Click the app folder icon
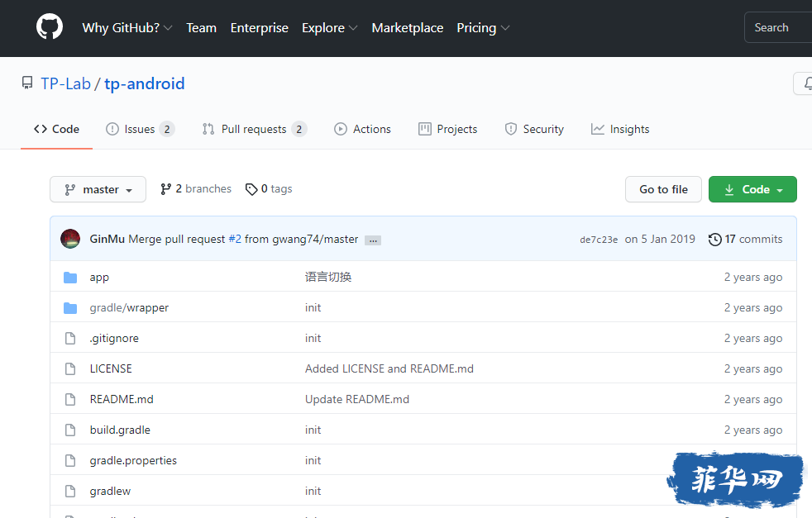 70,278
